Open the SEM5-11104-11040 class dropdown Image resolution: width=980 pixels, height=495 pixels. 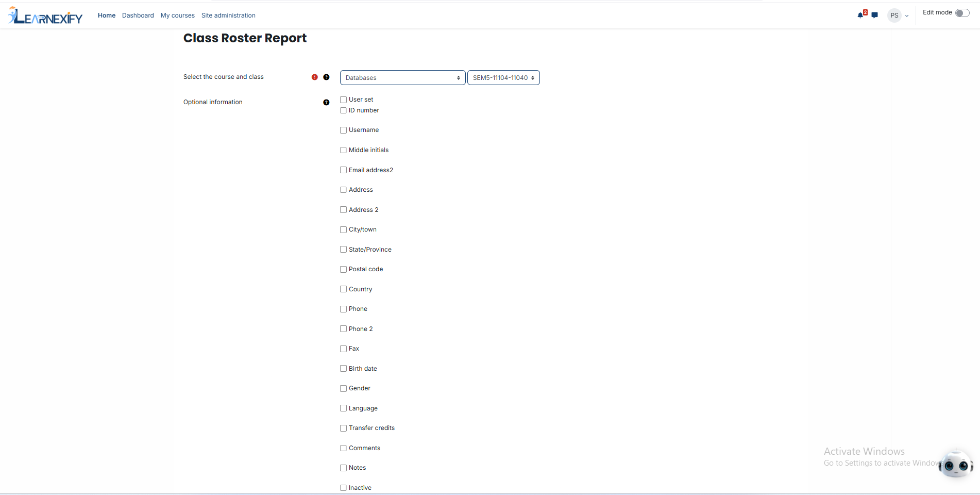(x=503, y=77)
